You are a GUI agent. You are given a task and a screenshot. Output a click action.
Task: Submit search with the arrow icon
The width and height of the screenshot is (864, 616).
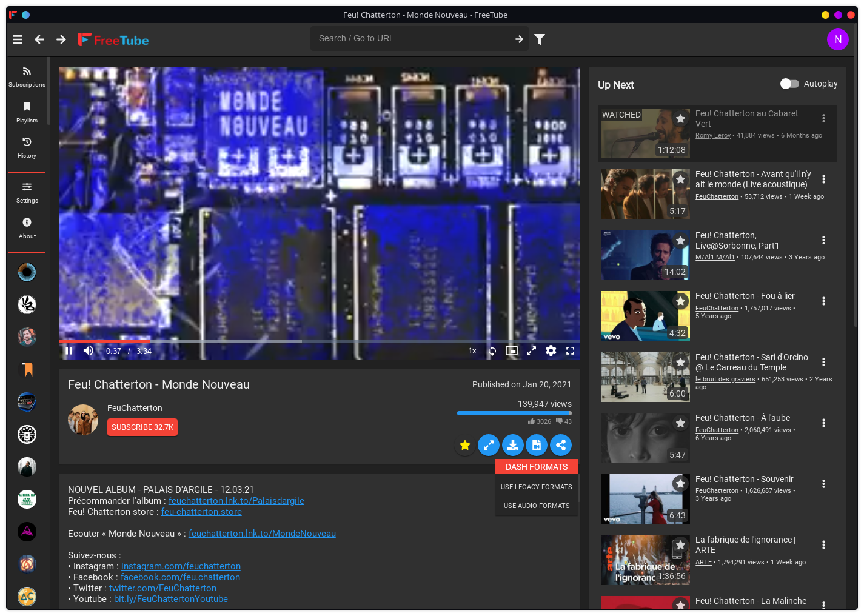pos(519,39)
